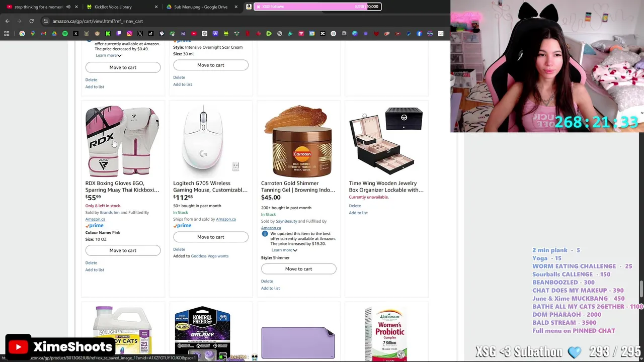Select the Amazon tab favicon
The height and width of the screenshot is (362, 644).
point(249,7)
